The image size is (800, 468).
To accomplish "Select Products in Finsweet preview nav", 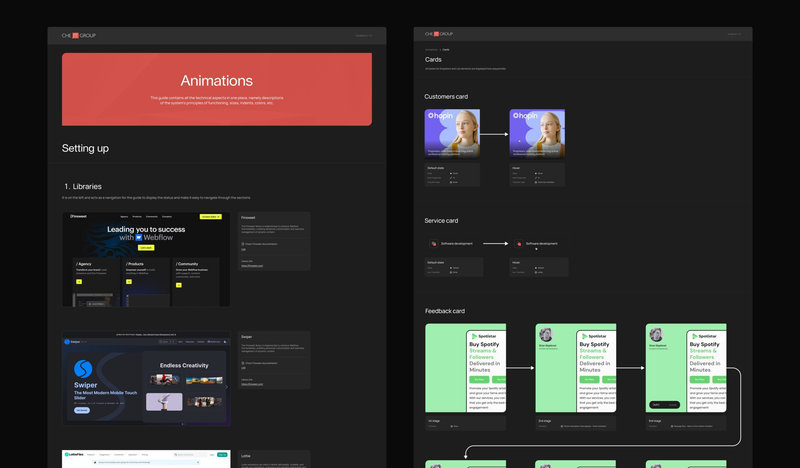I will coord(137,217).
